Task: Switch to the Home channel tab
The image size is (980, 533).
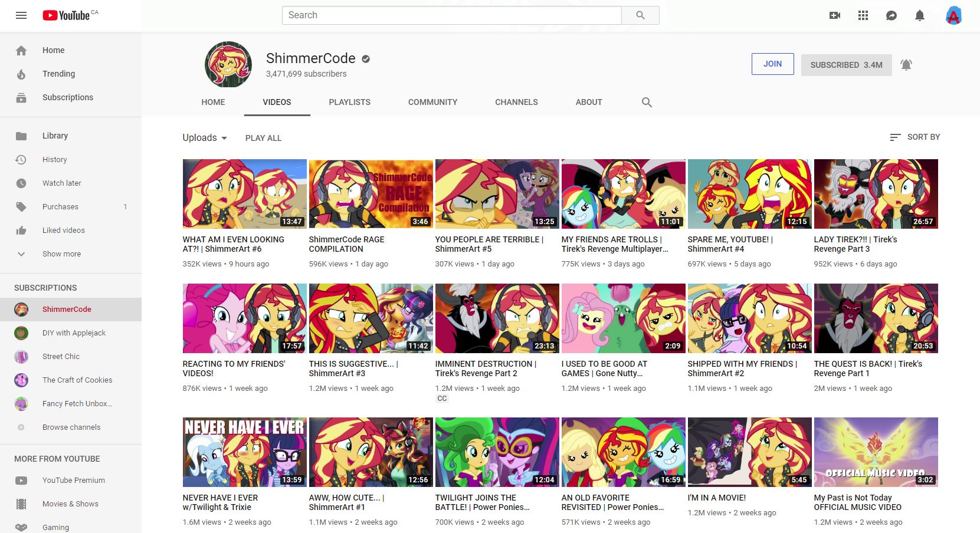Action: [213, 102]
